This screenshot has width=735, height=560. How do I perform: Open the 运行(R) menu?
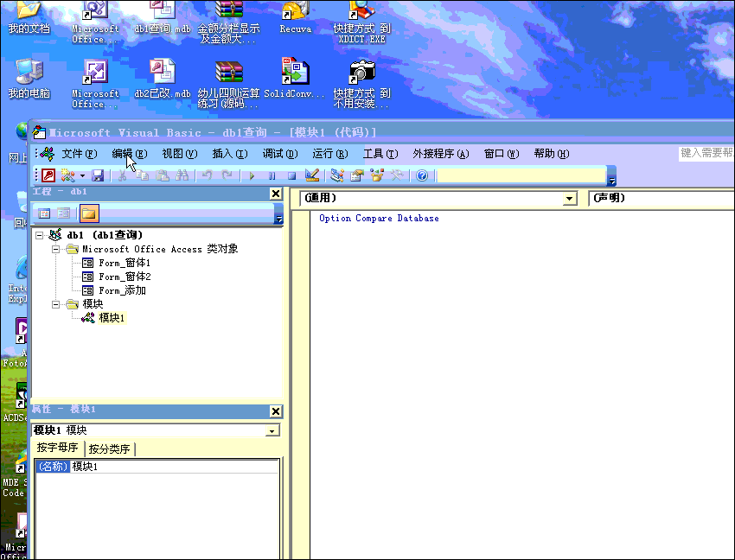330,154
